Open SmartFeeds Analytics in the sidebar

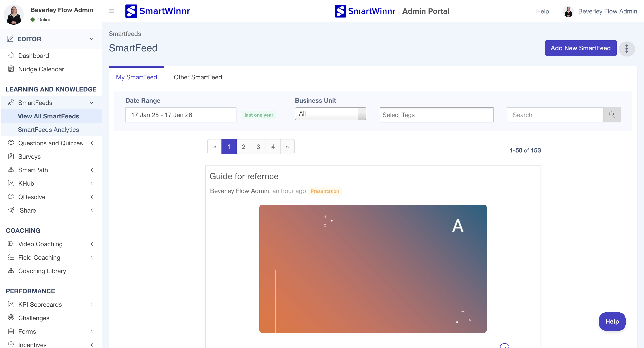coord(48,129)
